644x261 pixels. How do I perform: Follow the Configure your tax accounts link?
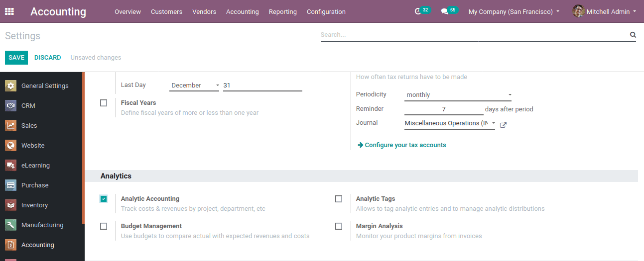click(x=405, y=145)
